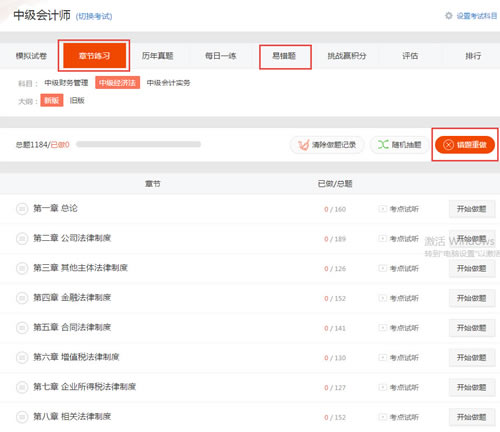Click the 清除做题记录 button
This screenshot has height=432, width=500.
tap(327, 145)
